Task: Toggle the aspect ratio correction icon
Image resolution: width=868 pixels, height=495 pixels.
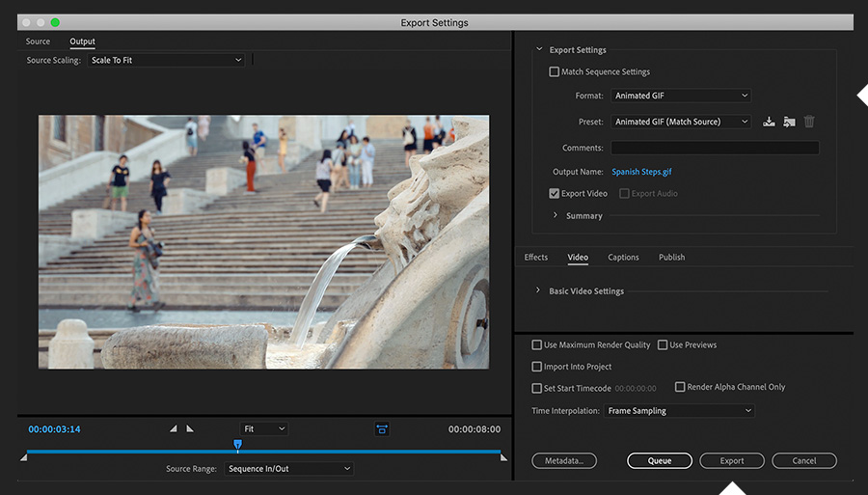Action: [x=382, y=428]
